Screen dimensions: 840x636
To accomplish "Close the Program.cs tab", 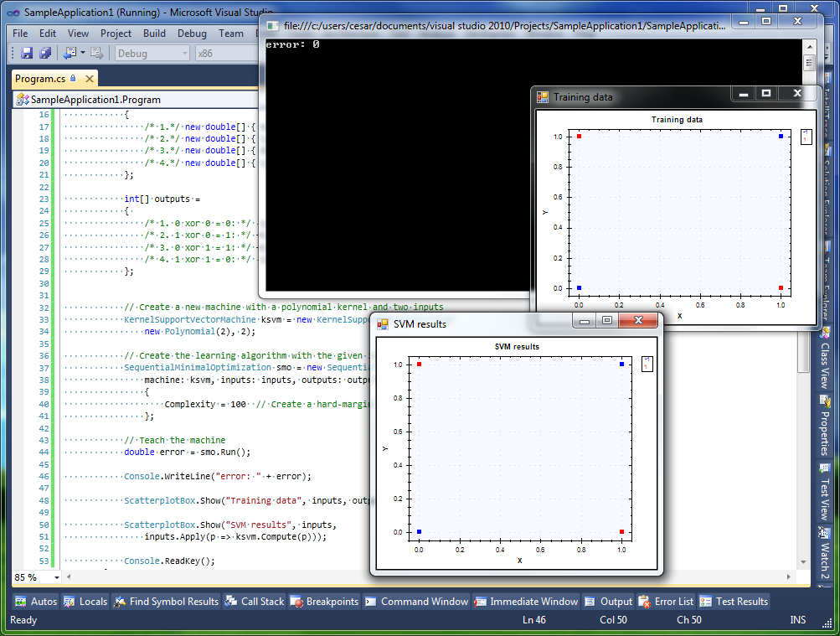I will [88, 79].
